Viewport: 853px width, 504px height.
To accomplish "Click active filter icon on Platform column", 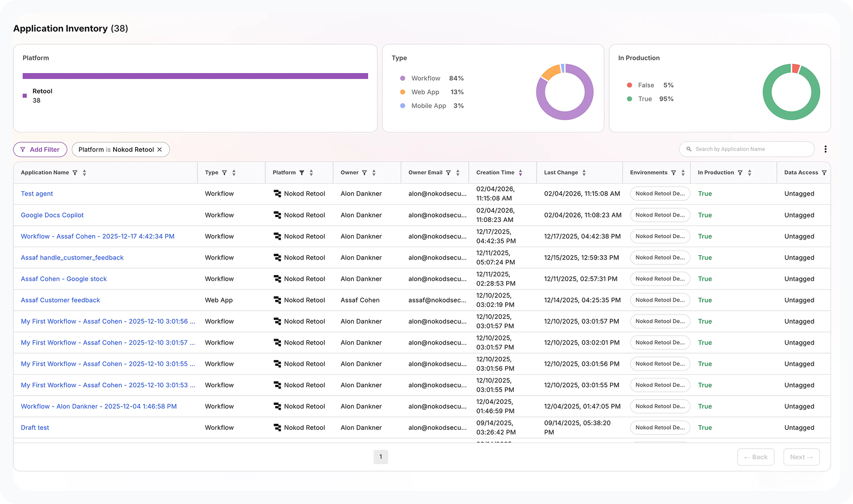I will [302, 173].
